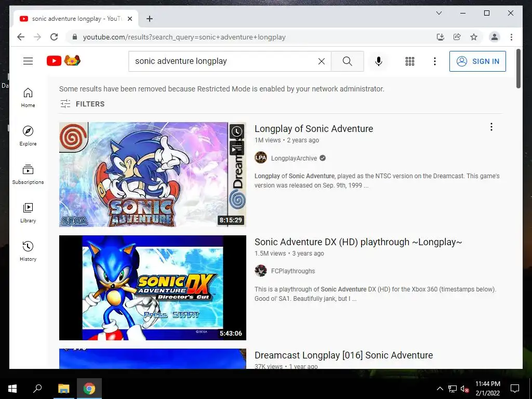Go back with the browser back arrow

pyautogui.click(x=21, y=37)
